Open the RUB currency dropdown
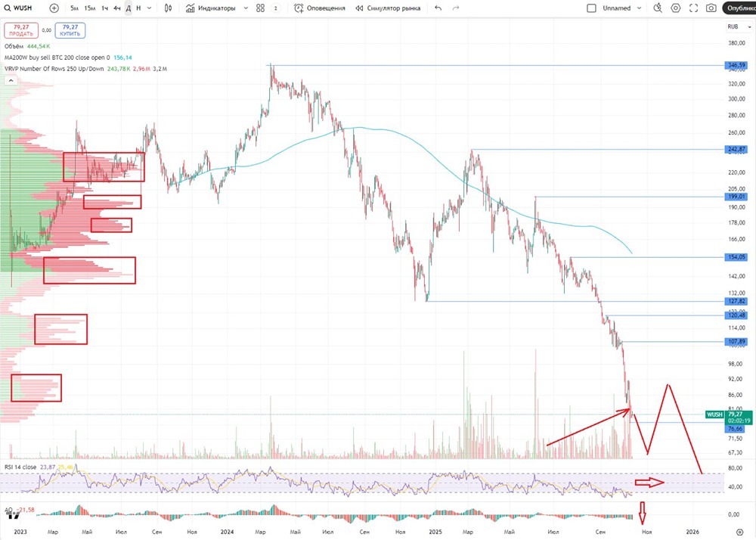The width and height of the screenshot is (756, 540). pyautogui.click(x=739, y=27)
